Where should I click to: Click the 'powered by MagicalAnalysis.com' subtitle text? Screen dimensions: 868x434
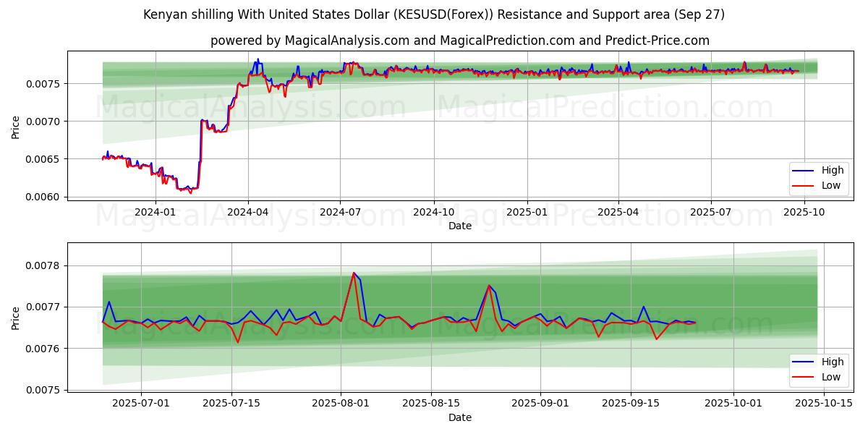[x=459, y=41]
